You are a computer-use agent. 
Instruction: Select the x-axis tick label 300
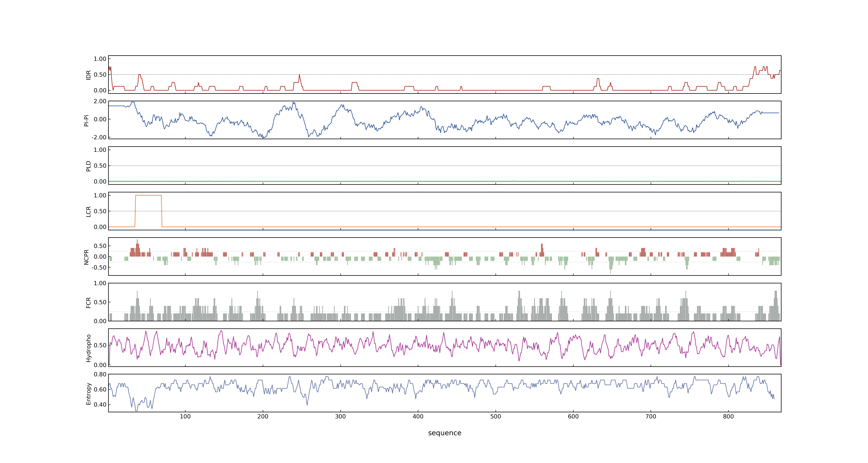point(340,416)
